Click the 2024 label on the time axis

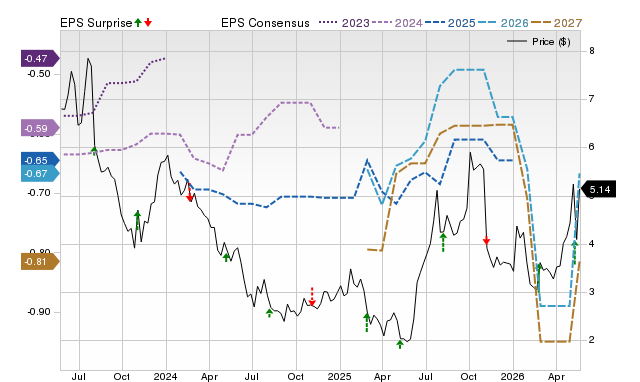(x=165, y=377)
